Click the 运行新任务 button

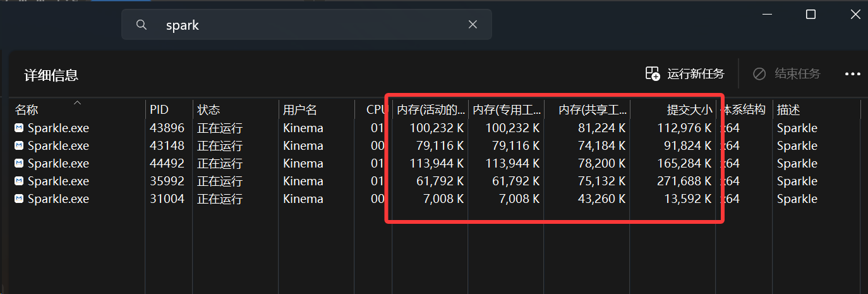[x=684, y=73]
